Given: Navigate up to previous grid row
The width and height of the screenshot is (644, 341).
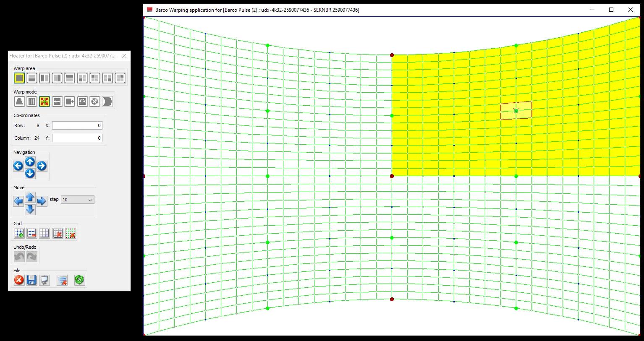Looking at the screenshot, I should [30, 161].
